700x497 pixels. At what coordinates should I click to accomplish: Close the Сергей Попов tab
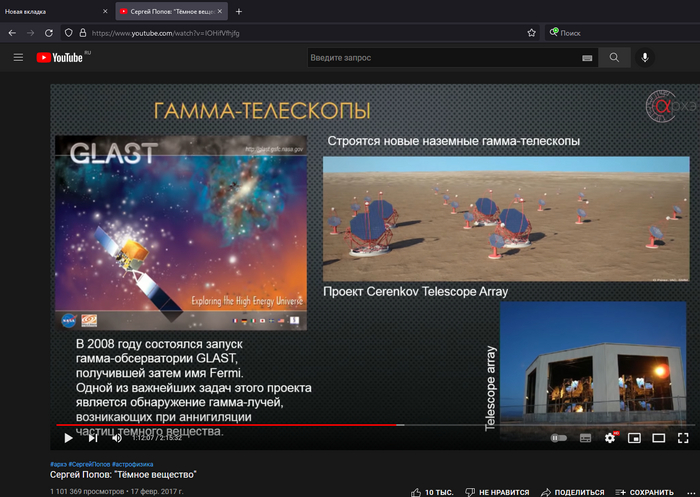tap(220, 12)
